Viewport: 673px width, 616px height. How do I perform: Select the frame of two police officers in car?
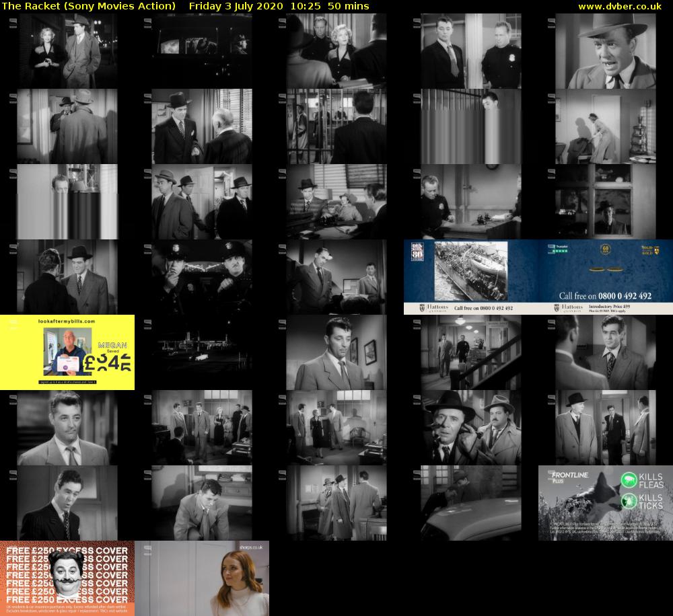pyautogui.click(x=202, y=276)
